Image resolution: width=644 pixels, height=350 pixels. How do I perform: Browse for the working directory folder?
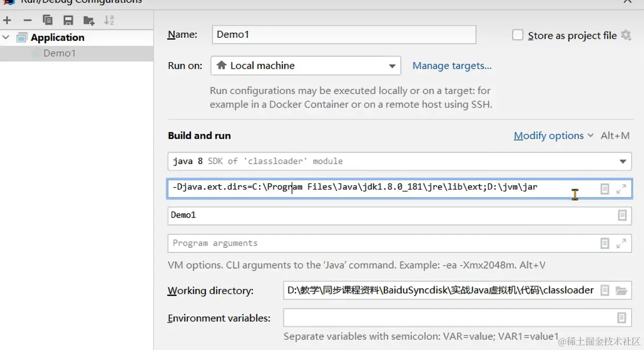[621, 291]
